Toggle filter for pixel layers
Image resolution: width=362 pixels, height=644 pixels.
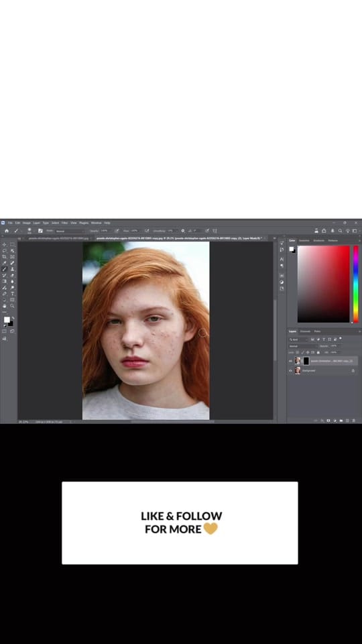click(x=313, y=339)
